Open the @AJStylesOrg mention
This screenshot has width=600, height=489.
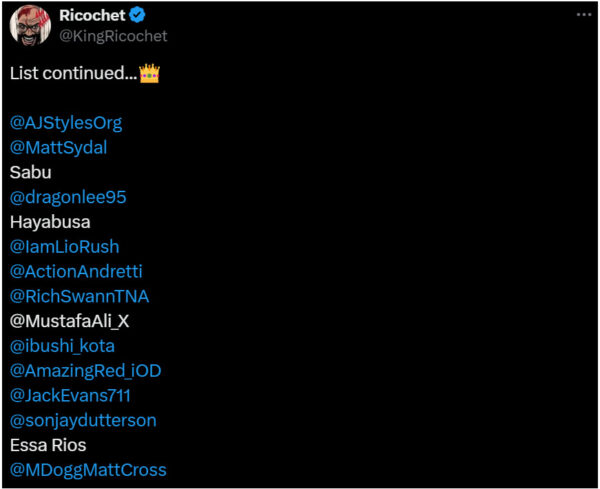point(66,123)
